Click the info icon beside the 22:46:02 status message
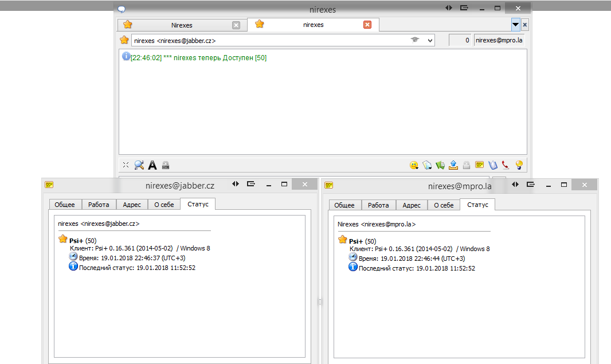 (x=126, y=56)
